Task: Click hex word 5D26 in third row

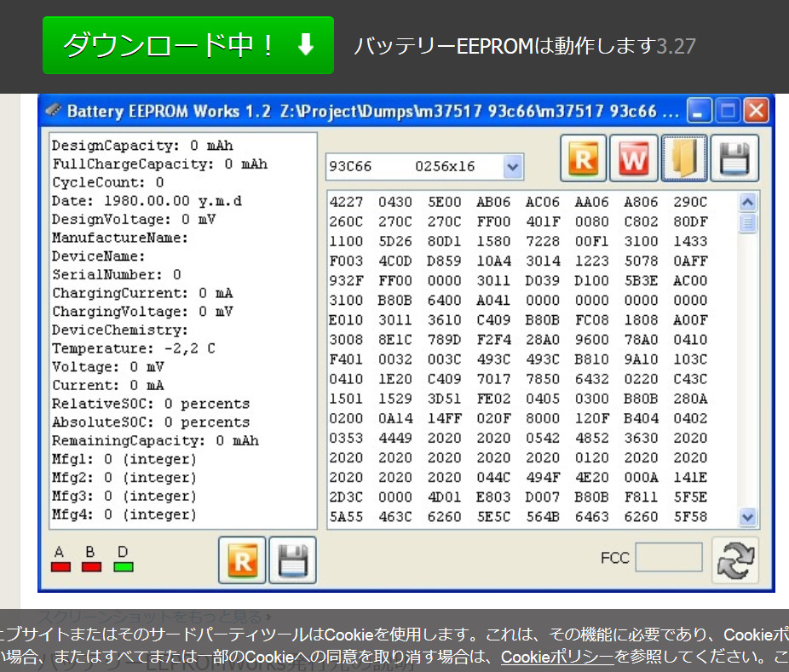Action: click(x=395, y=241)
